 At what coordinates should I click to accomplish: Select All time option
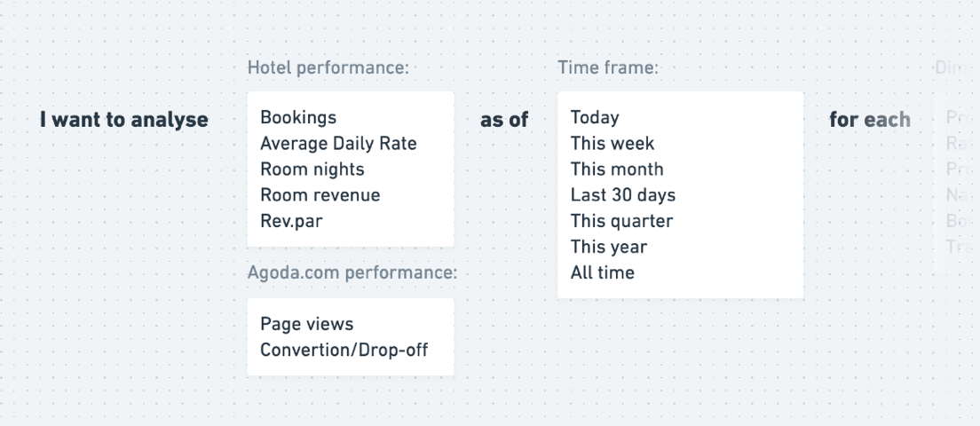pyautogui.click(x=602, y=272)
